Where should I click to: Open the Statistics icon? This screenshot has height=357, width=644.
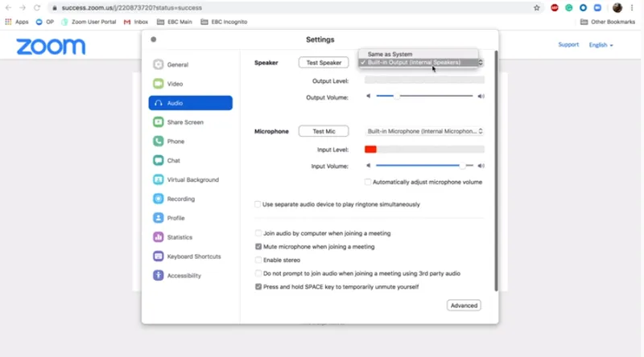pos(158,237)
